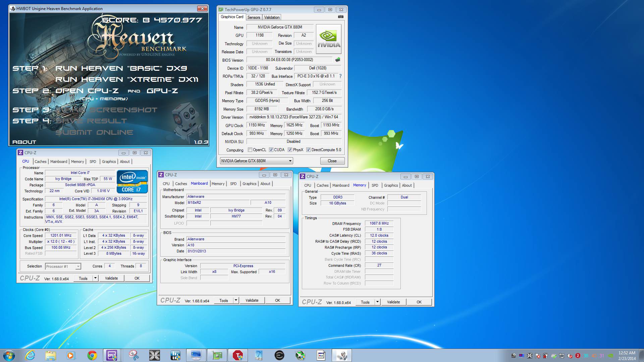
Task: Select the purple CPU-Z taskbar icon
Action: 112,355
